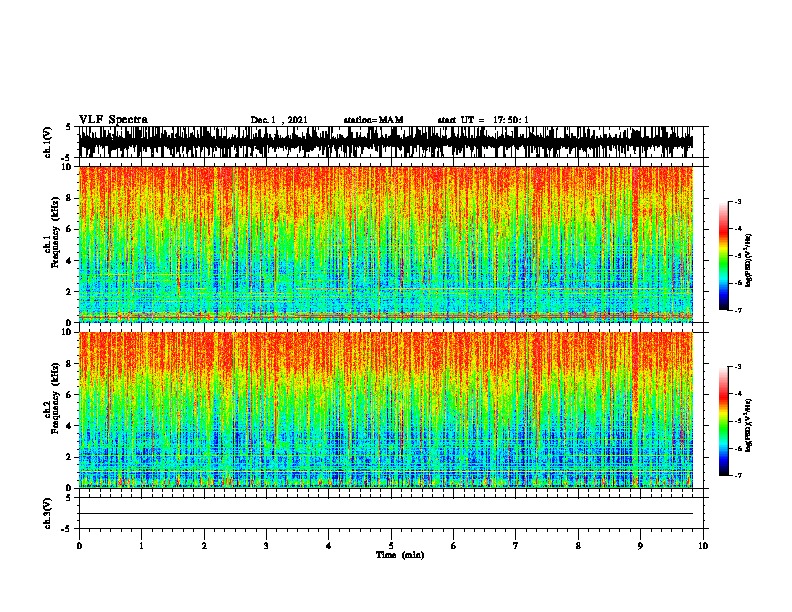792x612 pixels.
Task: Click the "2" kHz tick on ch.2 frequency axis
Action: pos(69,457)
